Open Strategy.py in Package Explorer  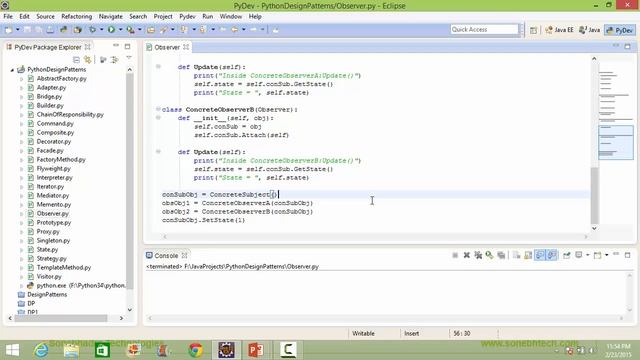pos(51,259)
